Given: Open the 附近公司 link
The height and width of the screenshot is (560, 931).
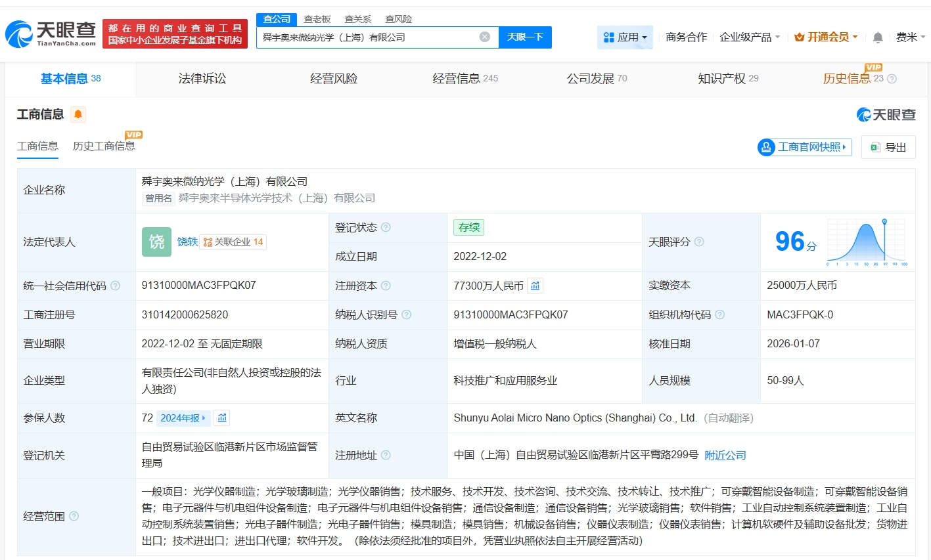Looking at the screenshot, I should pos(725,455).
